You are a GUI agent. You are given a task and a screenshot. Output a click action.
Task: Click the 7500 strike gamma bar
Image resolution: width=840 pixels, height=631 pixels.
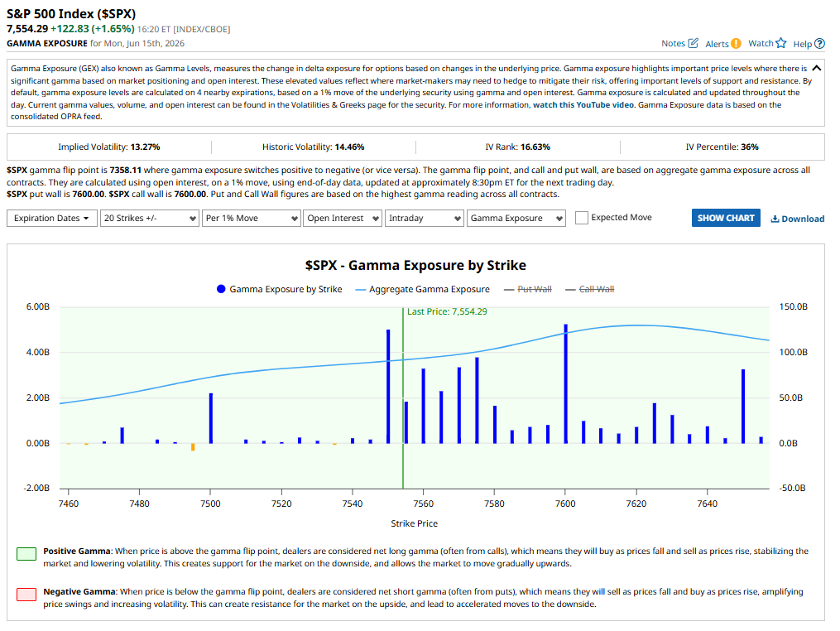[x=210, y=418]
